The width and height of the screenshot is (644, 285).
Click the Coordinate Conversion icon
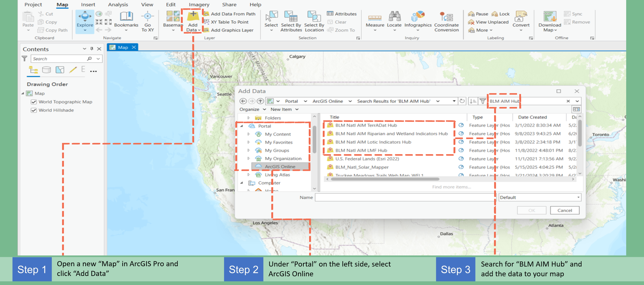click(446, 17)
